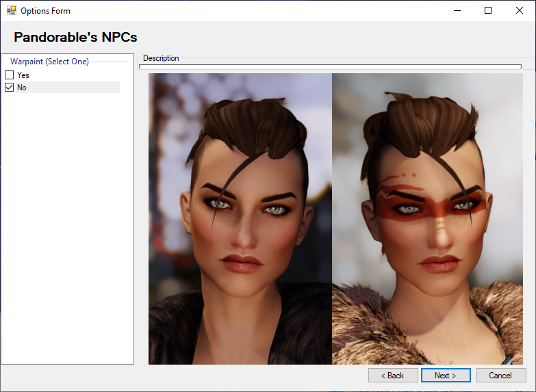Click the Options Form window icon

[11, 10]
